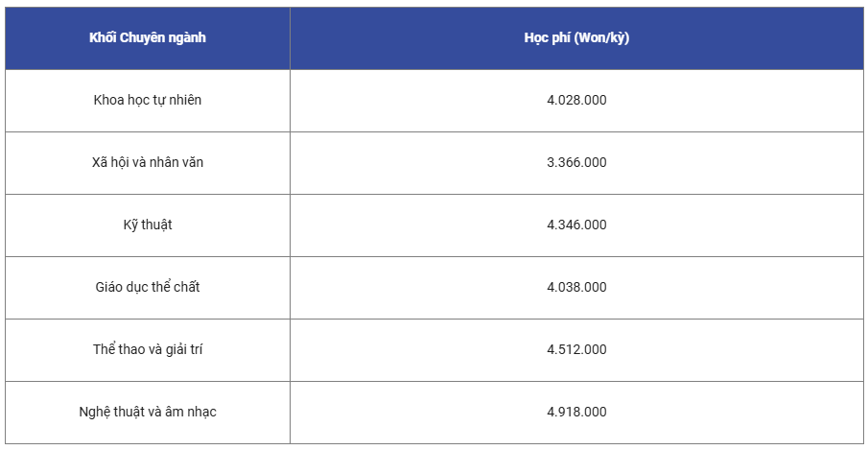
Task: Select the 'Khoa học tự nhiên' cell
Action: coord(148,101)
